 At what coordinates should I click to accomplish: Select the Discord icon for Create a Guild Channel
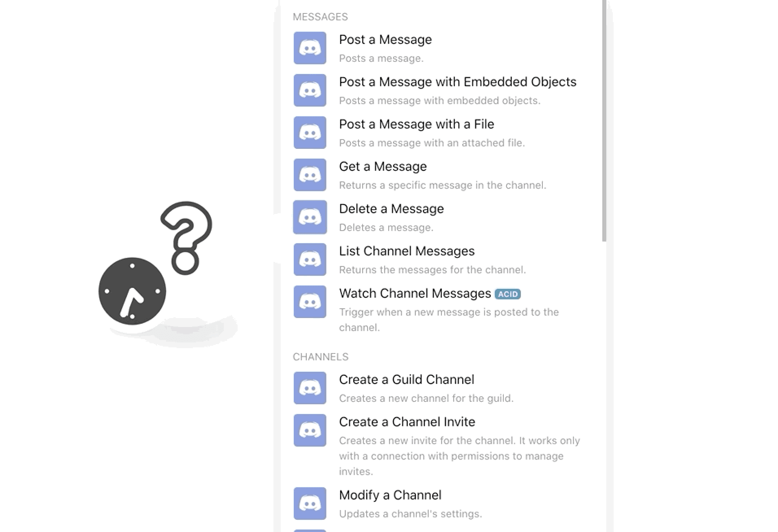(x=310, y=388)
